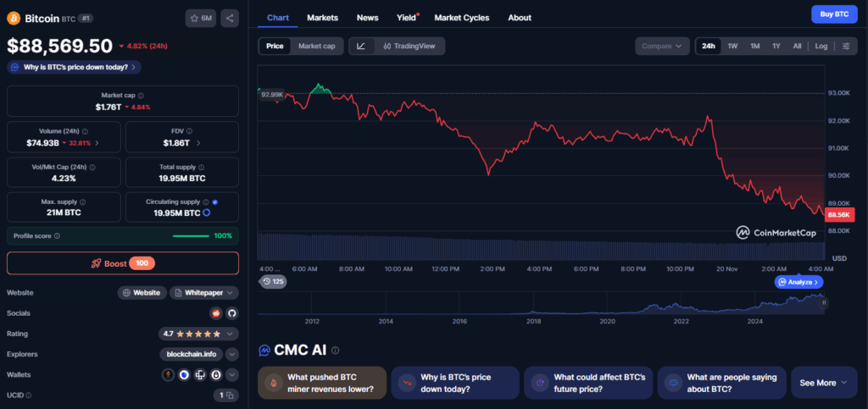Switch to the Markets tab
Viewport: 868px width, 409px height.
click(322, 18)
